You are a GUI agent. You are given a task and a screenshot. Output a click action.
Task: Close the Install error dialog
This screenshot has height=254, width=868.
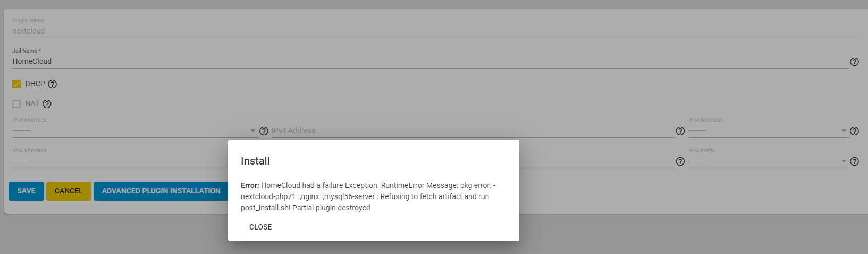click(x=260, y=227)
